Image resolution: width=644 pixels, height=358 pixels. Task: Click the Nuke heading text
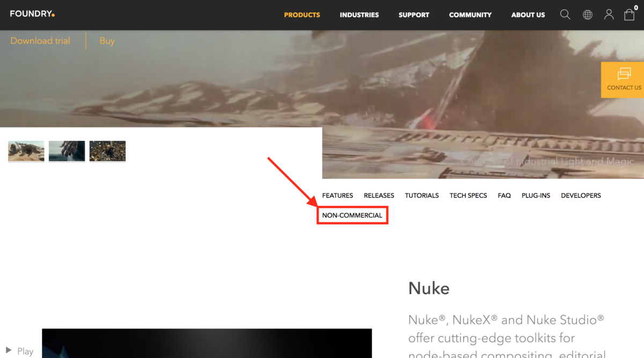429,288
